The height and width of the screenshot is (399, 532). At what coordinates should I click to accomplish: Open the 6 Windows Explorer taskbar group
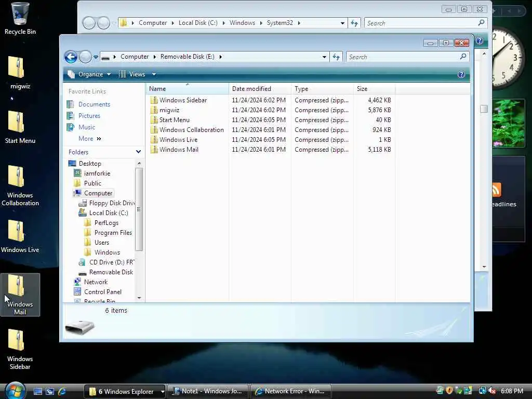(124, 391)
